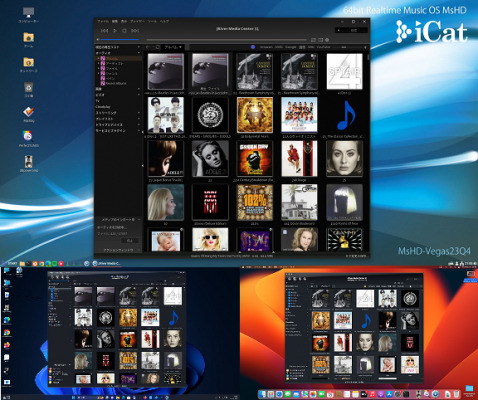Collapse the audio section in sidebar
478x400 pixels.
coord(139,53)
